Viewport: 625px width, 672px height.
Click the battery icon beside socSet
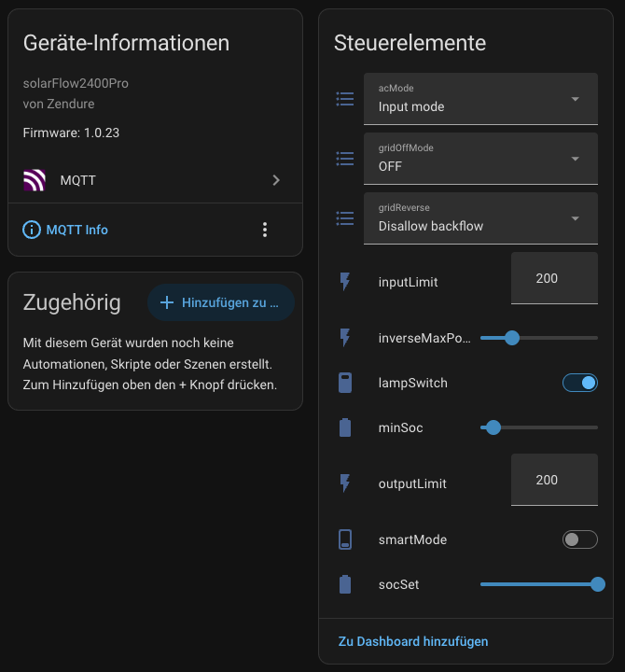pyautogui.click(x=345, y=584)
